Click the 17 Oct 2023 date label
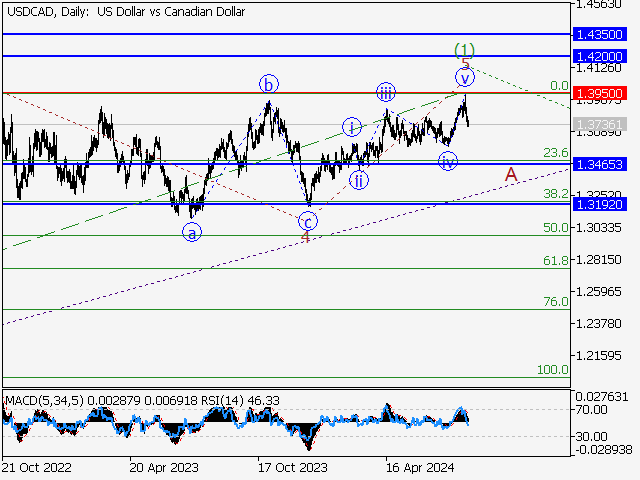This screenshot has width=640, height=480. [293, 467]
